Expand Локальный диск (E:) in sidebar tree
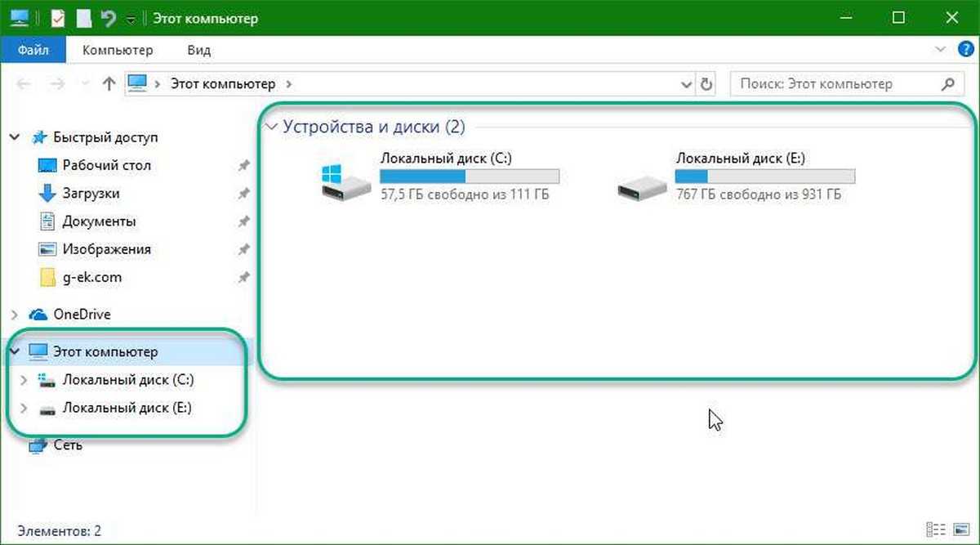The width and height of the screenshot is (980, 545). coord(24,408)
